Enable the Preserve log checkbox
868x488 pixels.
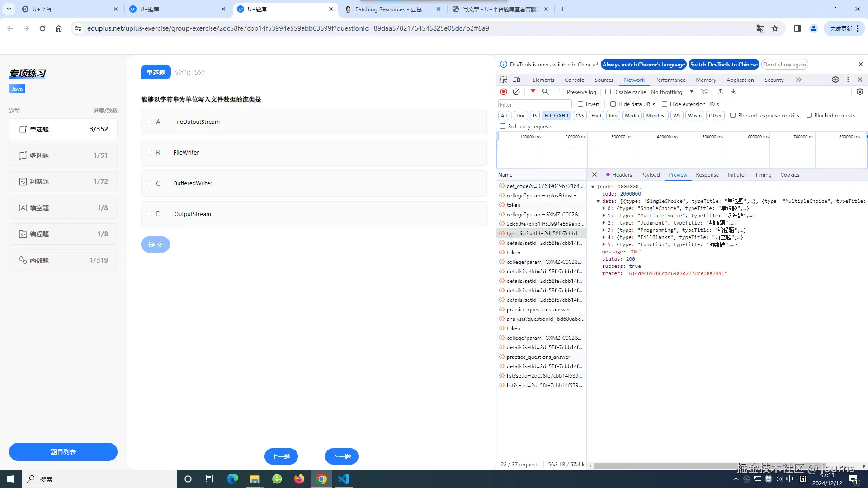pos(561,92)
